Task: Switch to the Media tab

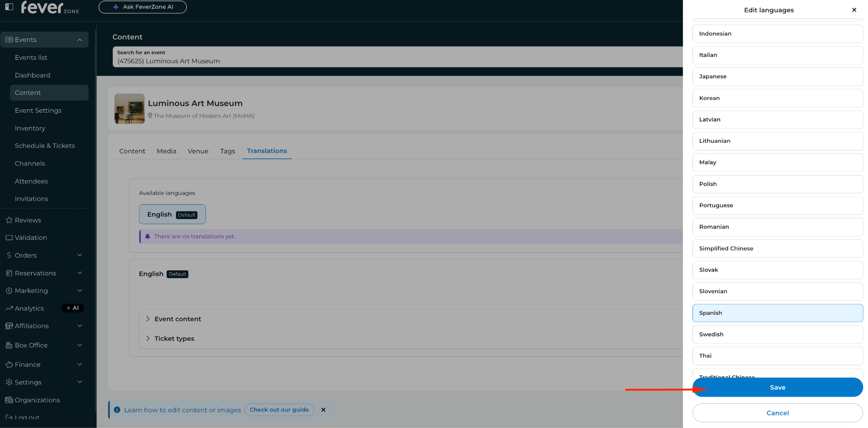Action: point(167,151)
